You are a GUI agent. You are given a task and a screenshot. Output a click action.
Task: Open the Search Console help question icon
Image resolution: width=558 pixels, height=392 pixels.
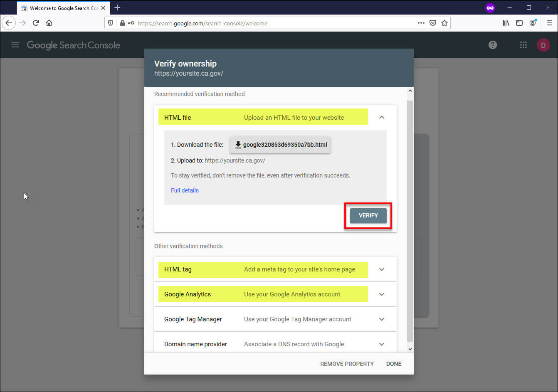point(493,45)
